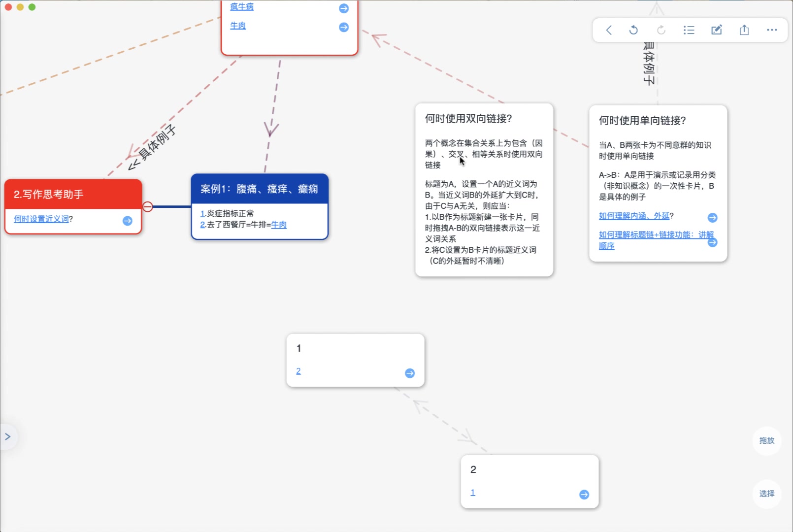
Task: Open 牛肉 link in 案例1 card
Action: click(279, 225)
